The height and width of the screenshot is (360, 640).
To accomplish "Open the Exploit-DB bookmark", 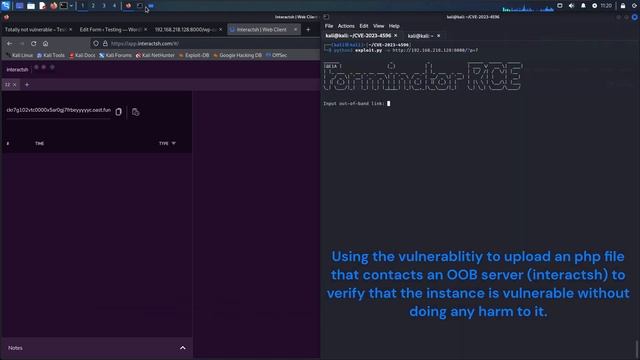I will pyautogui.click(x=194, y=55).
